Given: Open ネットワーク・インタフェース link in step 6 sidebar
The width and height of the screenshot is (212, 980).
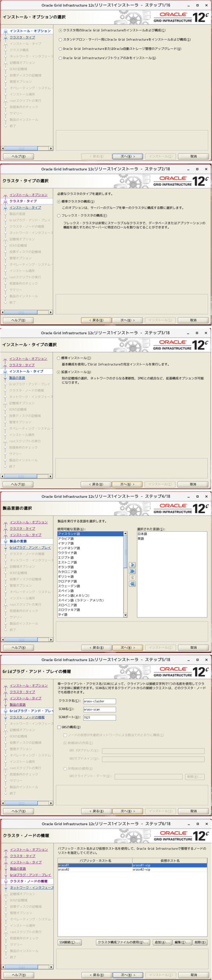Looking at the screenshot, I should (32, 887).
